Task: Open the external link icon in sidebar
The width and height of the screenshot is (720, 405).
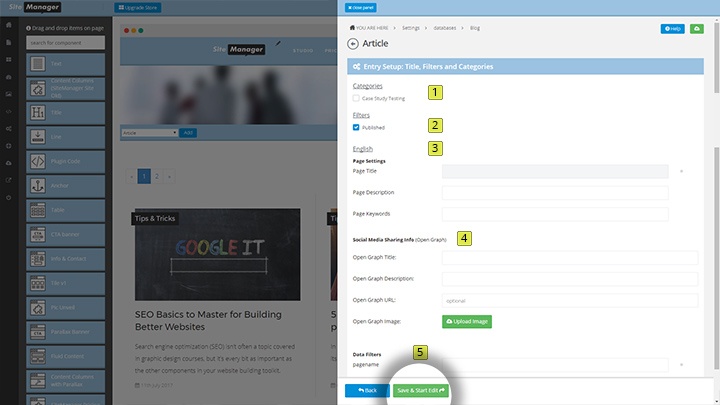Action: (x=9, y=180)
